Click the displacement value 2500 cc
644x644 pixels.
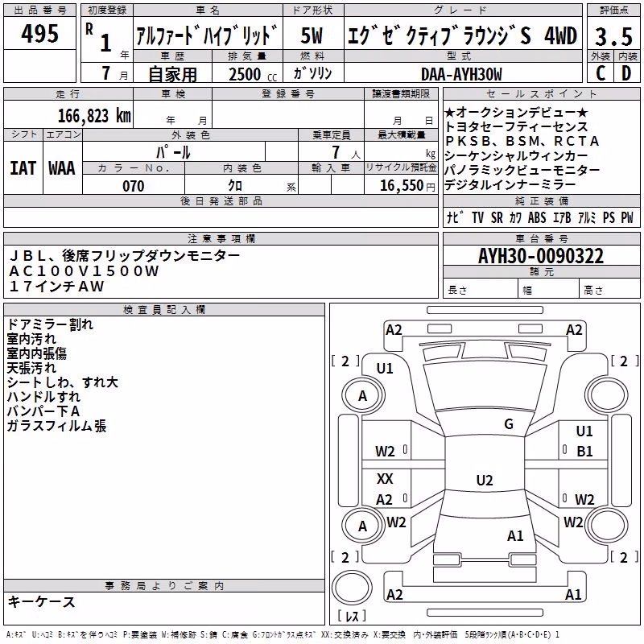(252, 74)
